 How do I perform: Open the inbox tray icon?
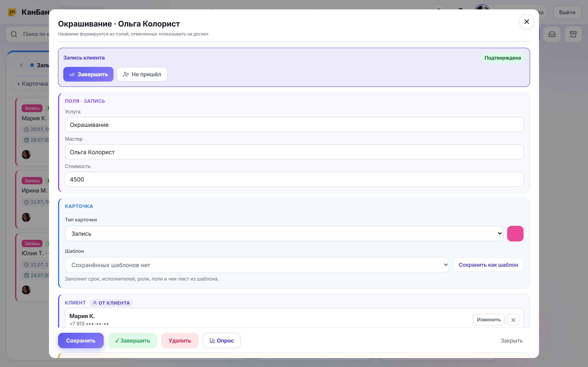pos(552,34)
